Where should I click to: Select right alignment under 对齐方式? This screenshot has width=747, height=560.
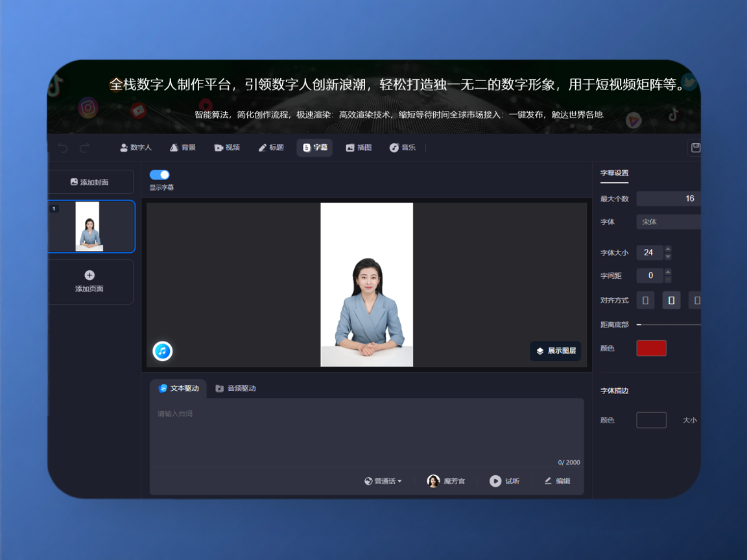tap(697, 300)
